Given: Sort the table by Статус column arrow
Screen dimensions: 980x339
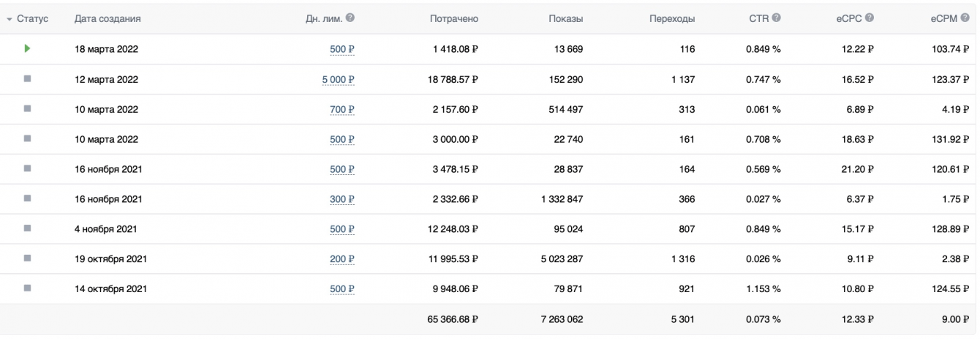Looking at the screenshot, I should coord(10,18).
